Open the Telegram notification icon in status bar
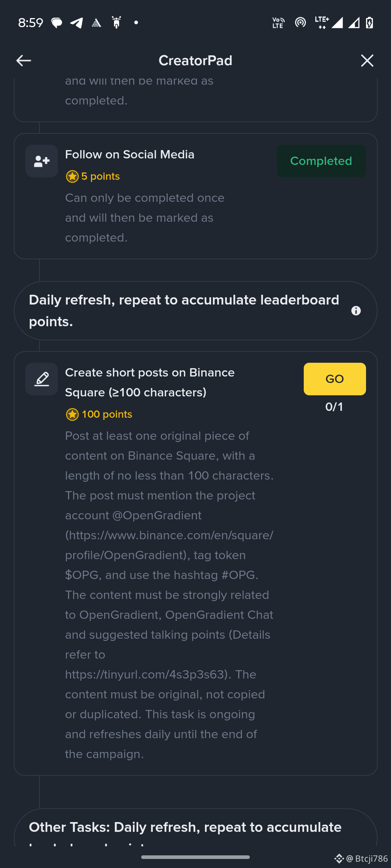The height and width of the screenshot is (868, 391). pos(76,23)
